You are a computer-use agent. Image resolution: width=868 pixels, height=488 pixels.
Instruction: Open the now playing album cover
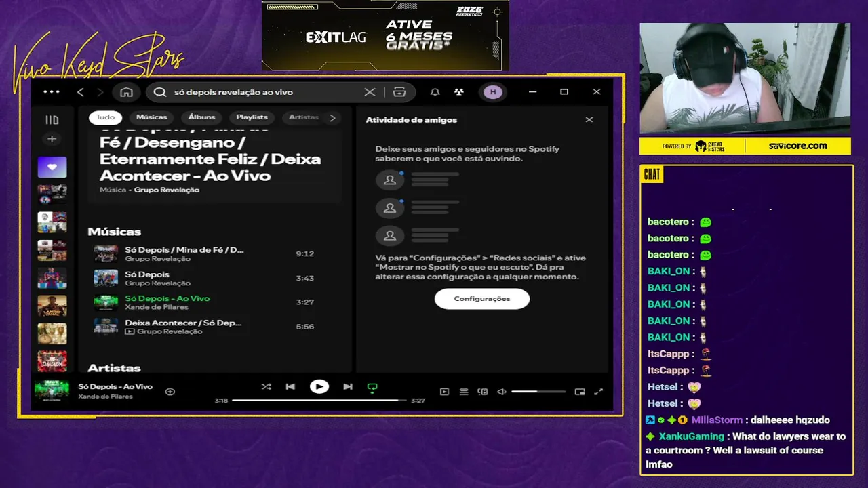coord(52,390)
